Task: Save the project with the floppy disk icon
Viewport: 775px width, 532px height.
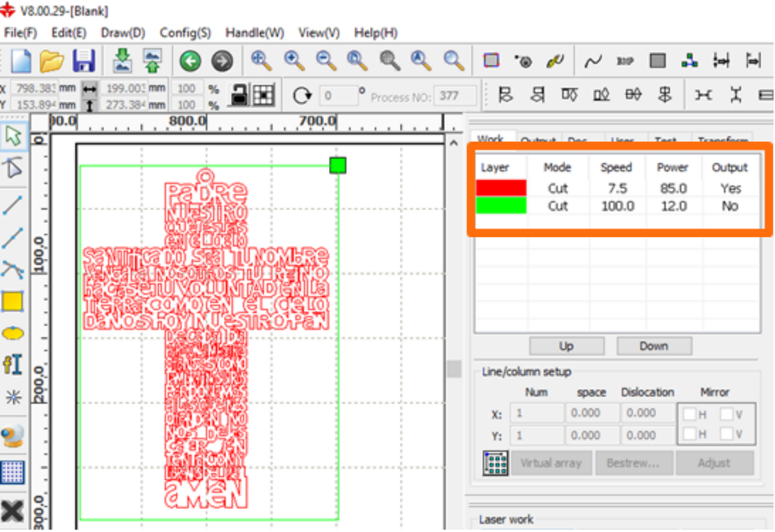Action: 84,60
